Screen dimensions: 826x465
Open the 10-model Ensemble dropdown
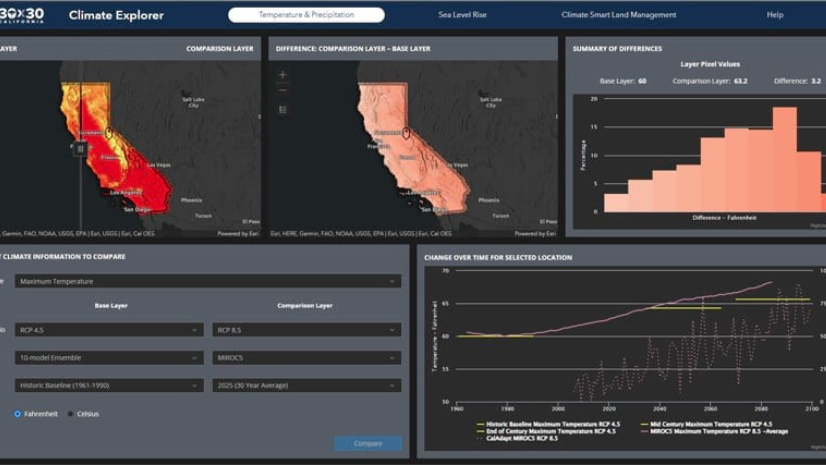109,358
